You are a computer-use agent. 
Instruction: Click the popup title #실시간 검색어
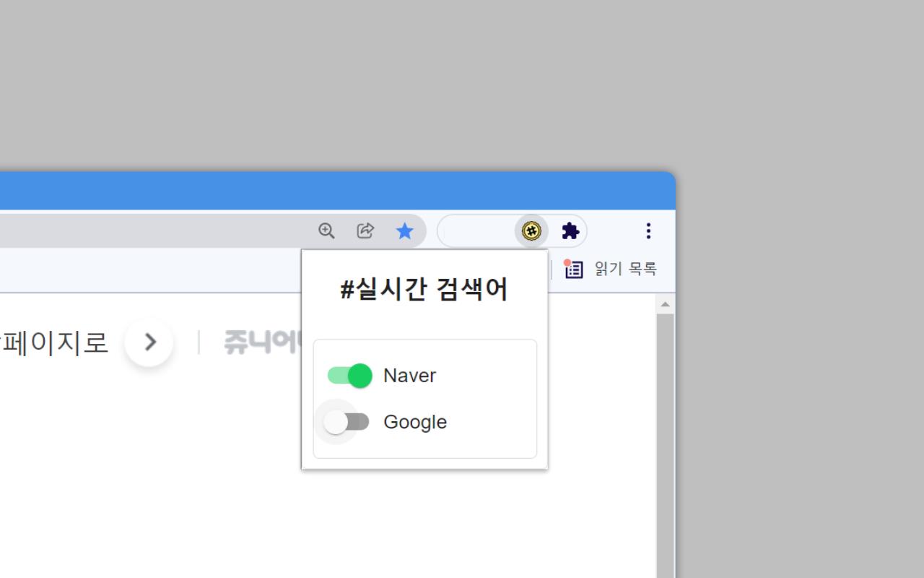[x=424, y=288]
